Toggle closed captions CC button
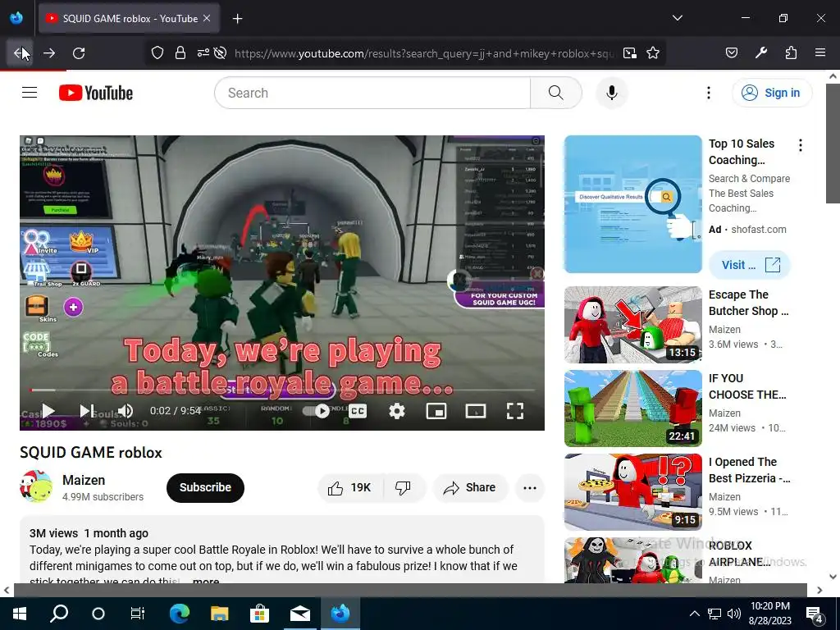This screenshot has width=840, height=630. click(x=358, y=411)
